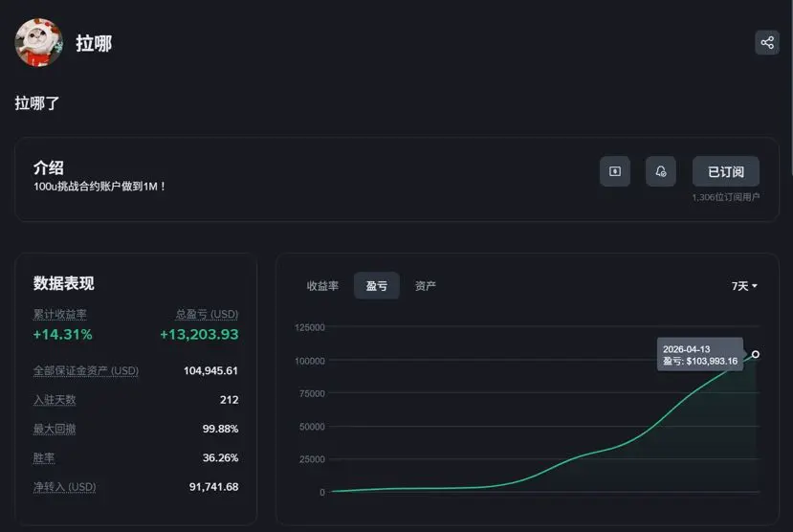This screenshot has height=532, width=793.
Task: Click the 总盈亏 (USD) label
Action: (207, 315)
